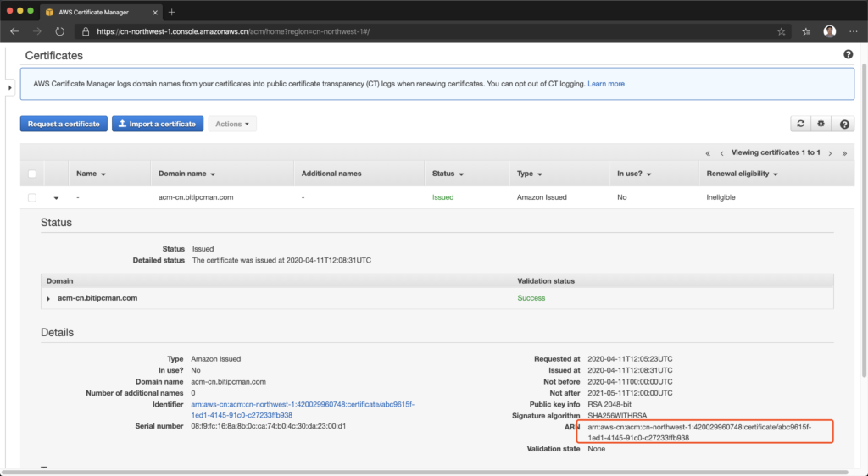Image resolution: width=868 pixels, height=476 pixels.
Task: Toggle the select-all checkbox in the table header
Action: 32,174
